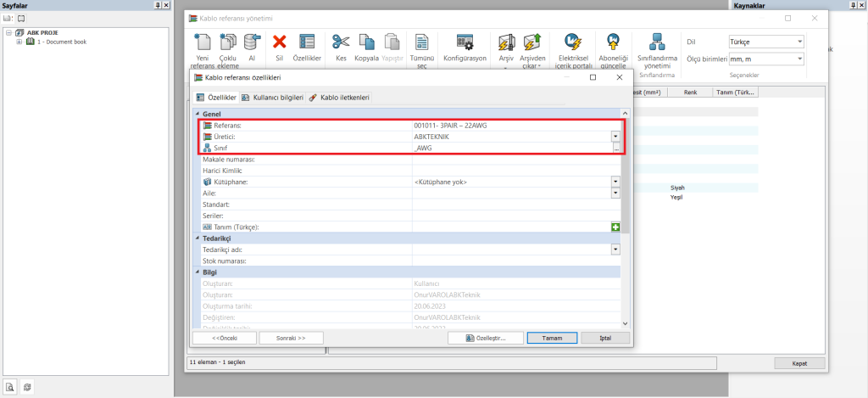Expand the 1 - Document book node

tap(19, 42)
